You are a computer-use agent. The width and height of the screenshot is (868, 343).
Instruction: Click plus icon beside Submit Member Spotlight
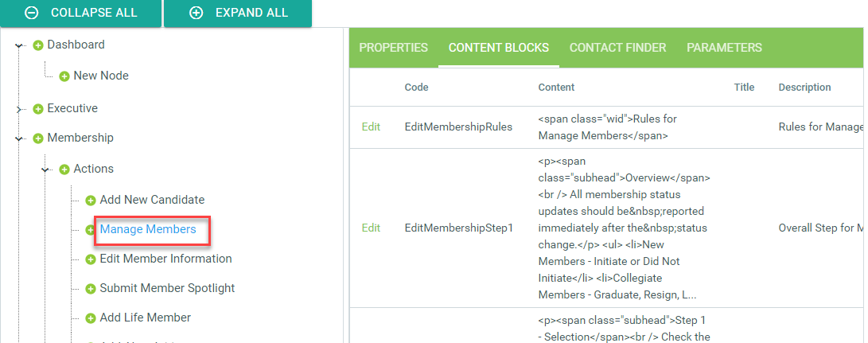pos(91,289)
